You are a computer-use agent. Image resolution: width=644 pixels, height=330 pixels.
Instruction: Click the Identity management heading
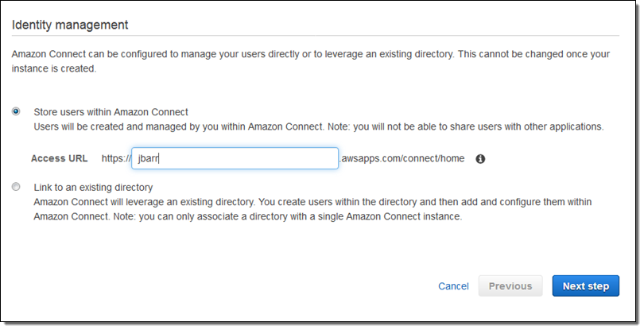(x=70, y=25)
